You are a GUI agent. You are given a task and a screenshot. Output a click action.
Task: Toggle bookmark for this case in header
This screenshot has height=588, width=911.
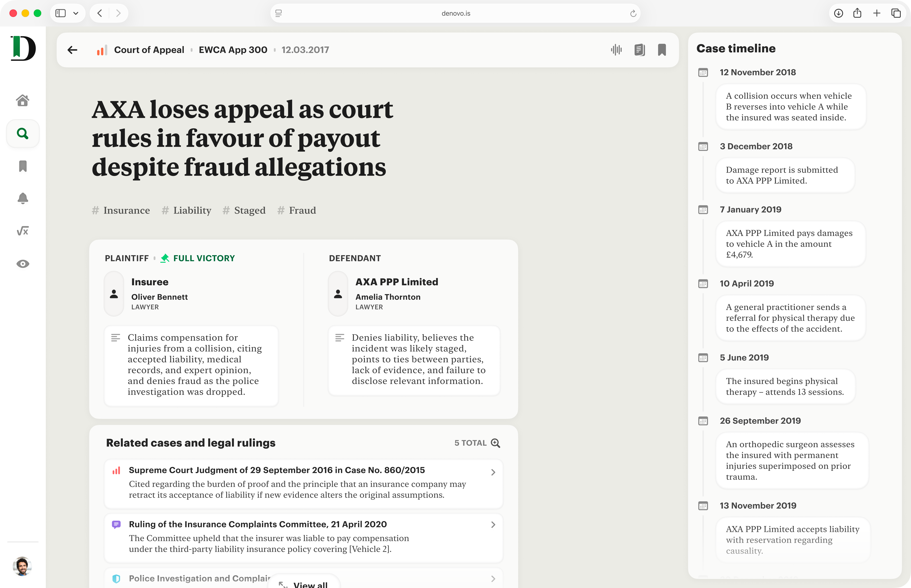point(662,50)
